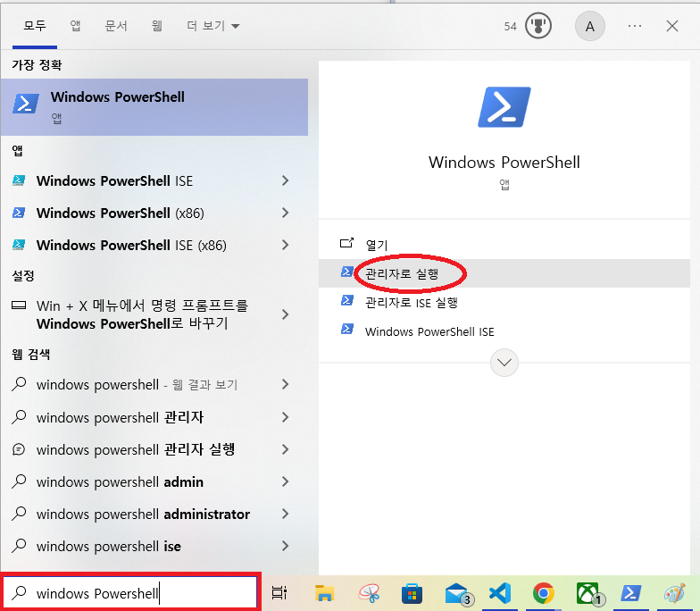
Task: Click the Windows PowerShell ISE action icon
Action: pos(346,330)
